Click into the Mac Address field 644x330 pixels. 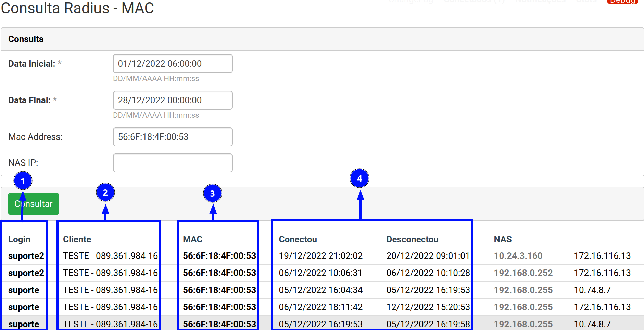[x=173, y=137]
